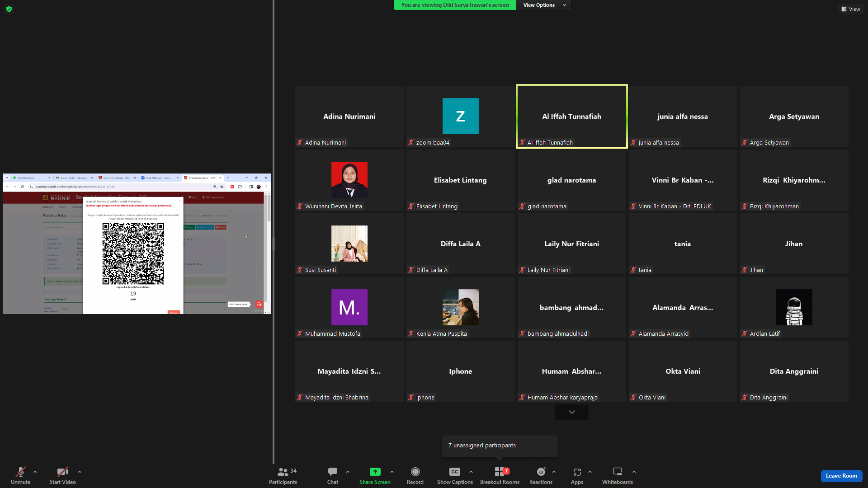Click the Diki Surya Irawan user menu
Viewport: 868px width, 488px height.
pos(214,197)
